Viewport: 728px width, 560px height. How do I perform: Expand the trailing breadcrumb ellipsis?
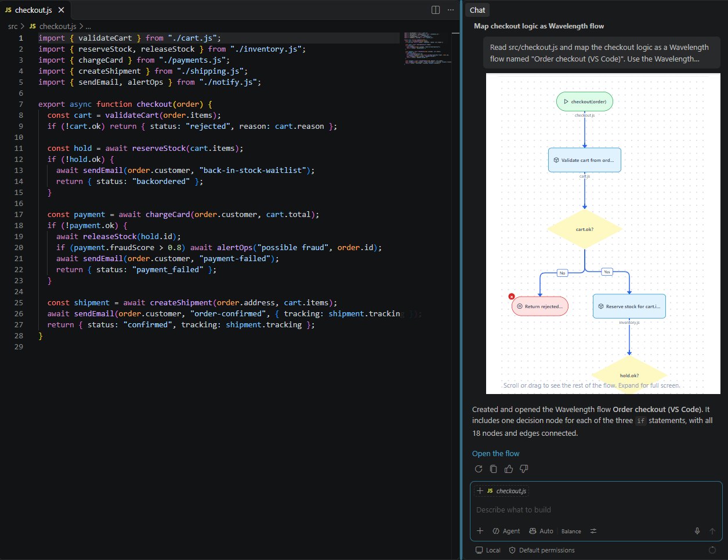[x=88, y=26]
